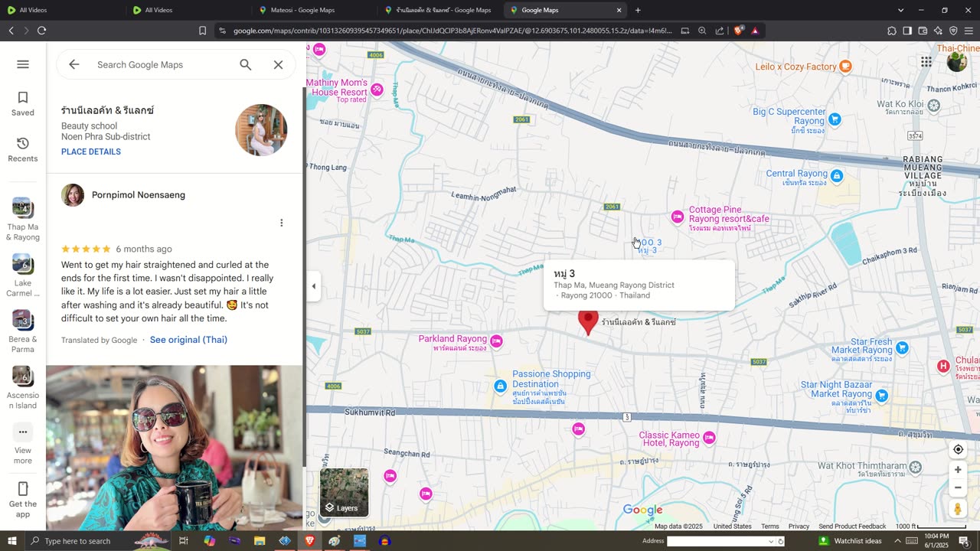The height and width of the screenshot is (551, 980).
Task: Go back in browser history
Action: pyautogui.click(x=11, y=31)
